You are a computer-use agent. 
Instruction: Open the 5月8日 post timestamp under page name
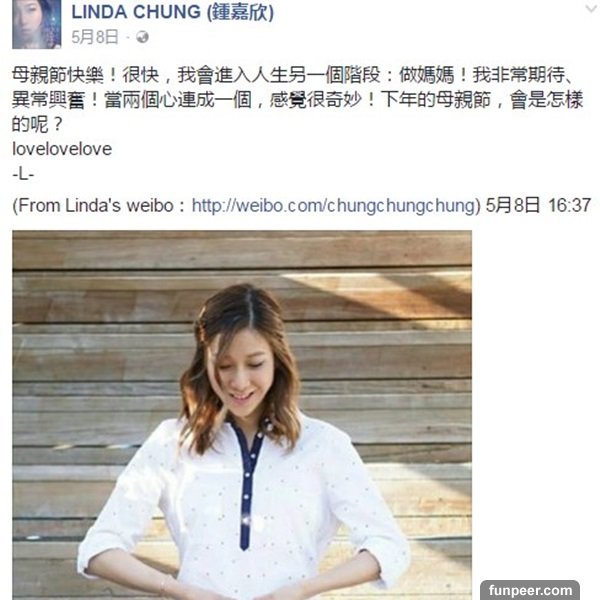95,37
